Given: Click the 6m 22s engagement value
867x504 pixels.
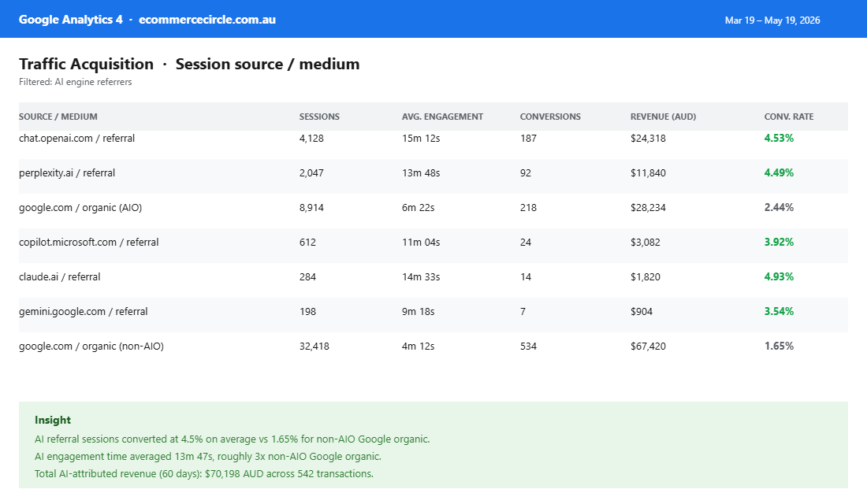Looking at the screenshot, I should [418, 208].
